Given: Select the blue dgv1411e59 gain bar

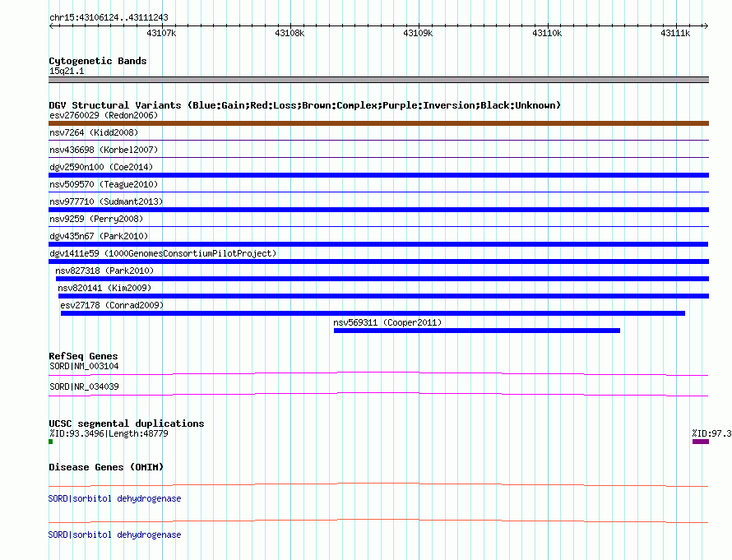Looking at the screenshot, I should click(378, 261).
